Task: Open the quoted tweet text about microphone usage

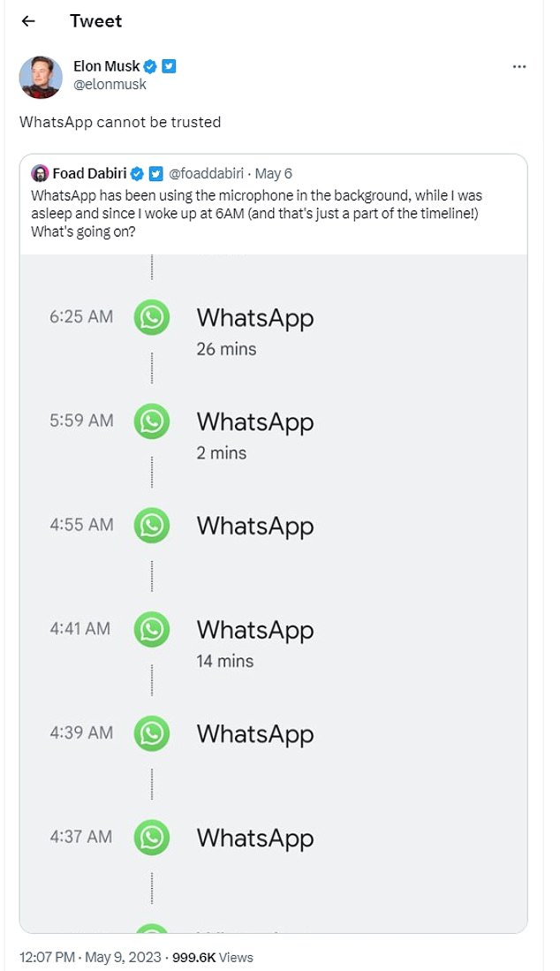Action: 256,211
